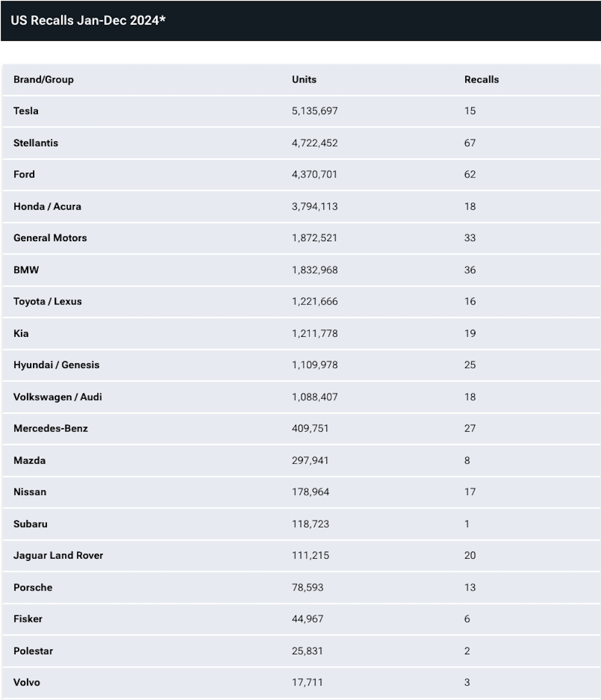The image size is (601, 700).
Task: Click the Mazda row label
Action: pyautogui.click(x=29, y=461)
